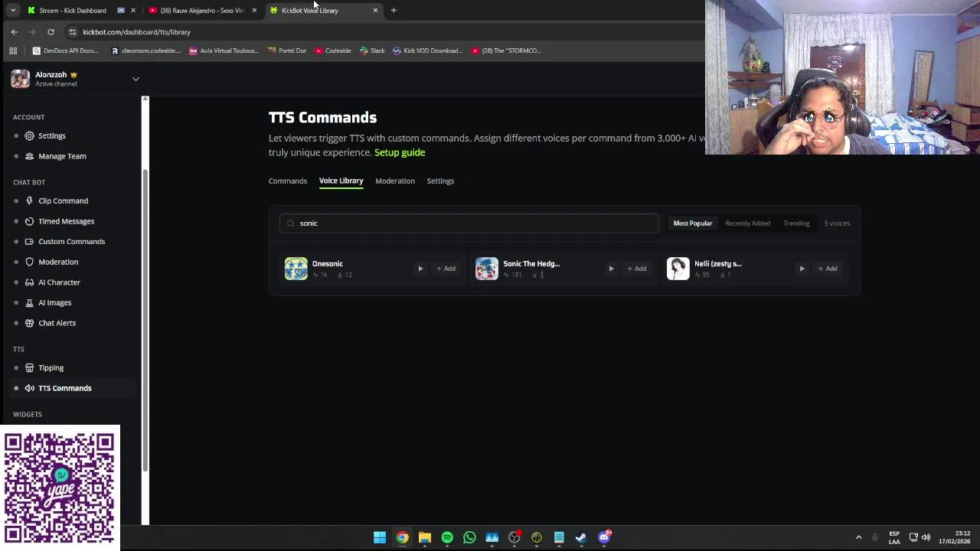Open Steam from the taskbar

click(x=581, y=537)
